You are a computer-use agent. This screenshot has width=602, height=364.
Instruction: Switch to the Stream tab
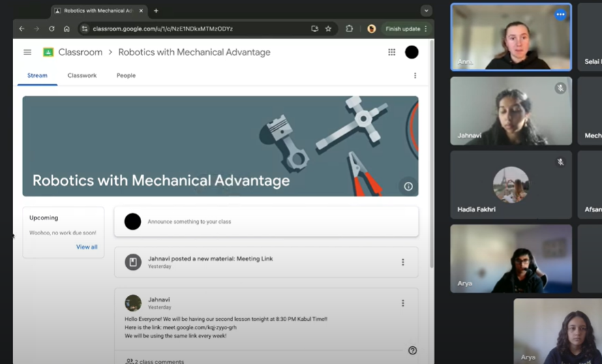[x=37, y=76]
